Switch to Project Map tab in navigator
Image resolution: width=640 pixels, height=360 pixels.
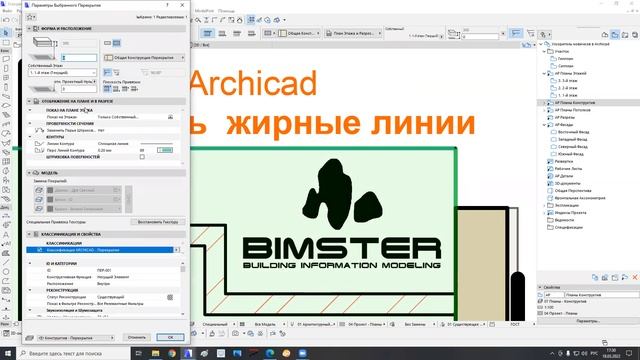pyautogui.click(x=605, y=35)
